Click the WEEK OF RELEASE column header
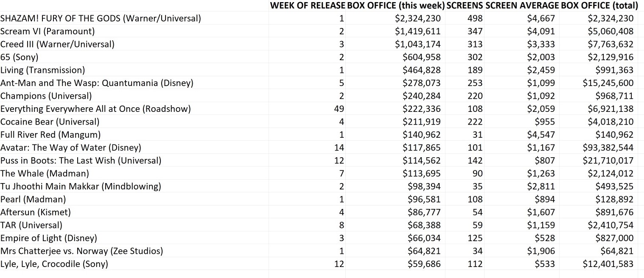This screenshot has width=644, height=278. [308, 6]
